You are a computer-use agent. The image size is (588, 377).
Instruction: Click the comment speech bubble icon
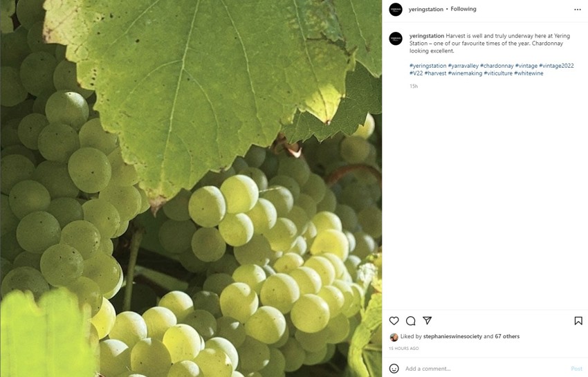pos(411,321)
